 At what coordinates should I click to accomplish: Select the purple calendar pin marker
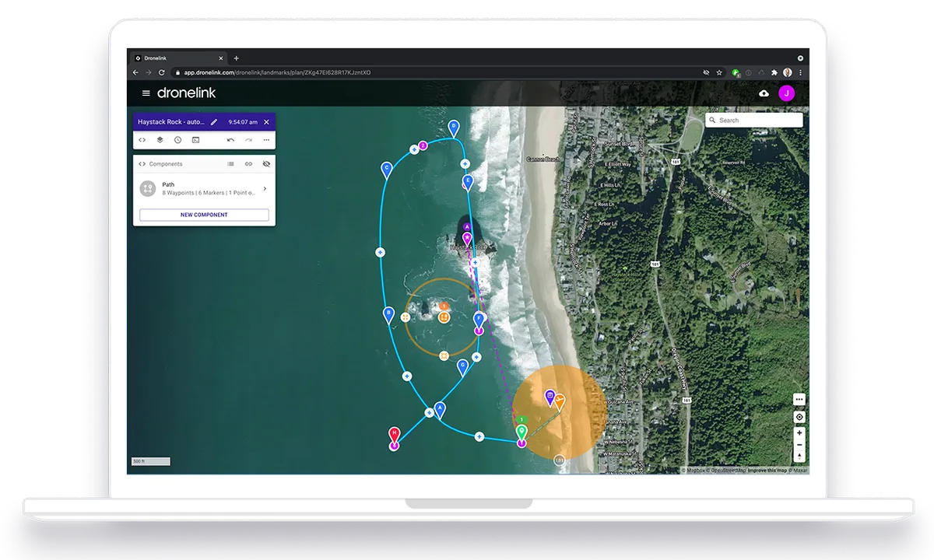550,397
